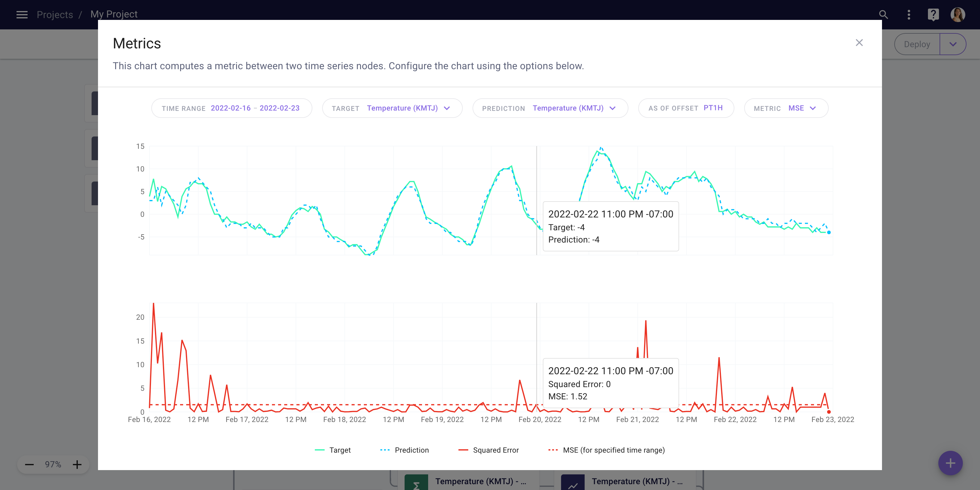Expand the Deploy dropdown arrow

953,44
